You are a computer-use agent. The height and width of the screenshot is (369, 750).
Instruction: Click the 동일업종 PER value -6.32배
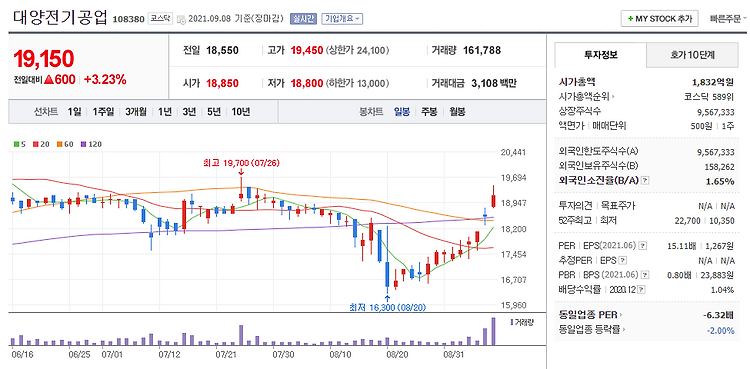point(717,315)
